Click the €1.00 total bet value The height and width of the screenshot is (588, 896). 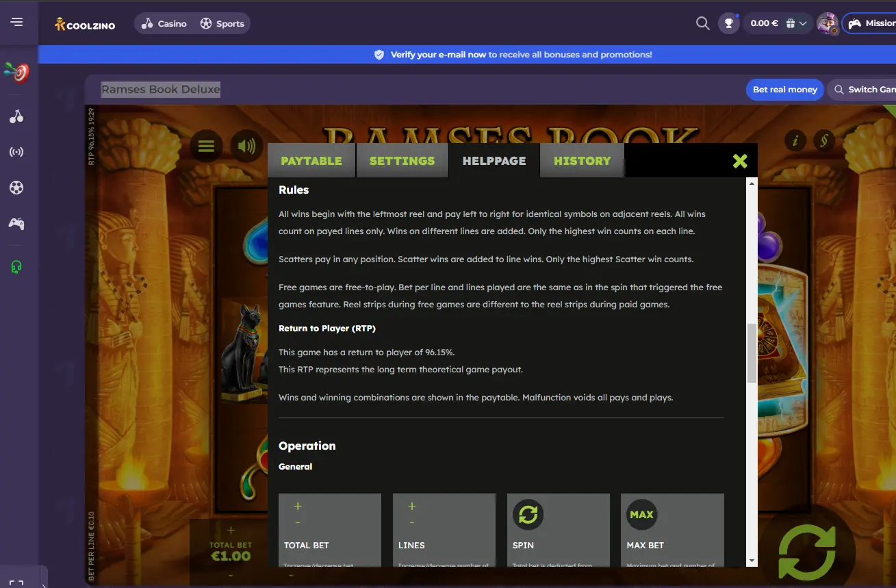(x=231, y=557)
